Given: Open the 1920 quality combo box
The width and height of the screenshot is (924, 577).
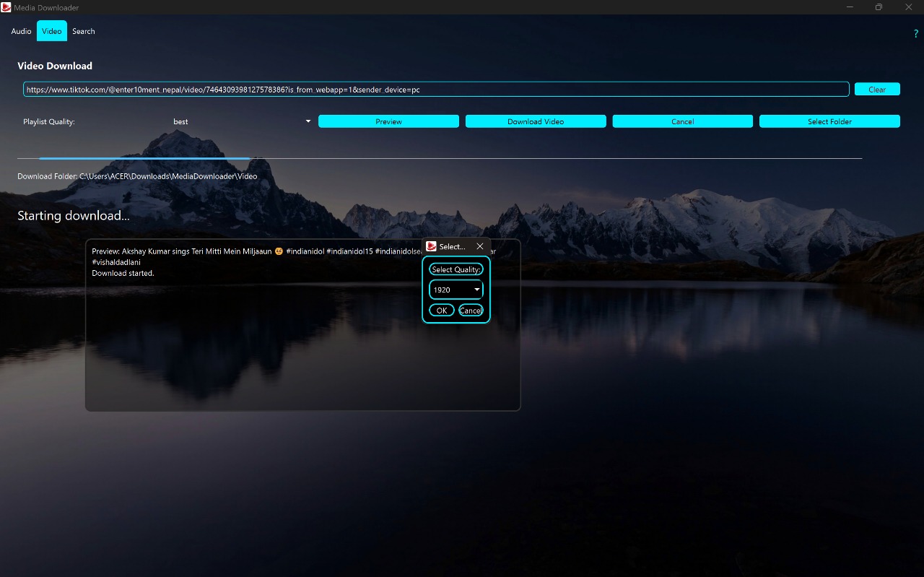Looking at the screenshot, I should pos(456,290).
